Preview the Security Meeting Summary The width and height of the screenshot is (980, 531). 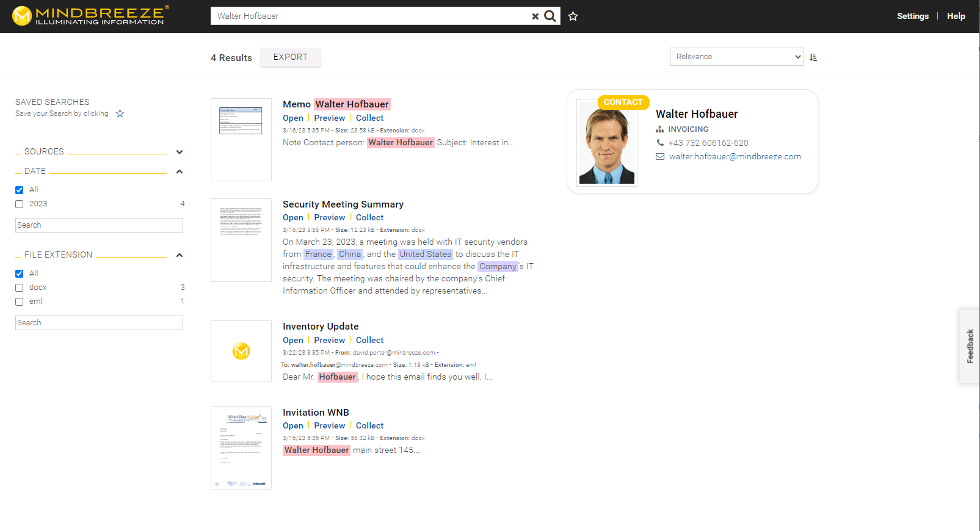click(330, 218)
